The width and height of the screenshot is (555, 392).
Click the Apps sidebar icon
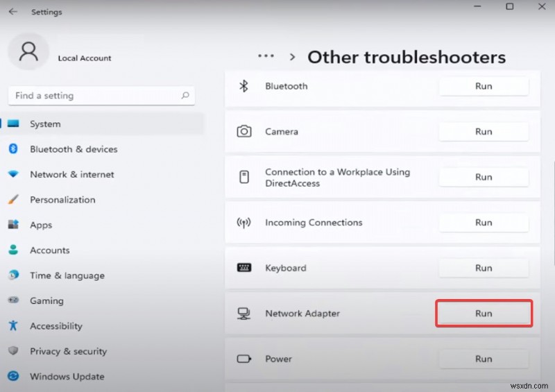pos(13,225)
